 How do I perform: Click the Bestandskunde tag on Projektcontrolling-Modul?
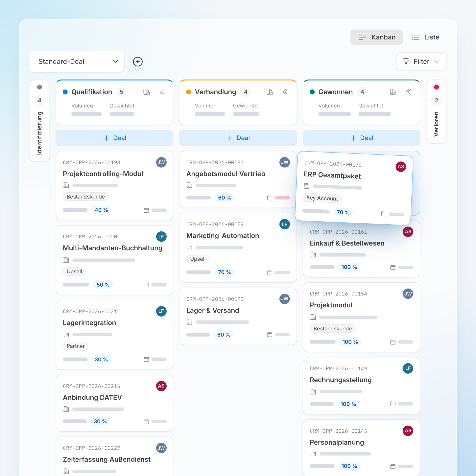(x=86, y=197)
